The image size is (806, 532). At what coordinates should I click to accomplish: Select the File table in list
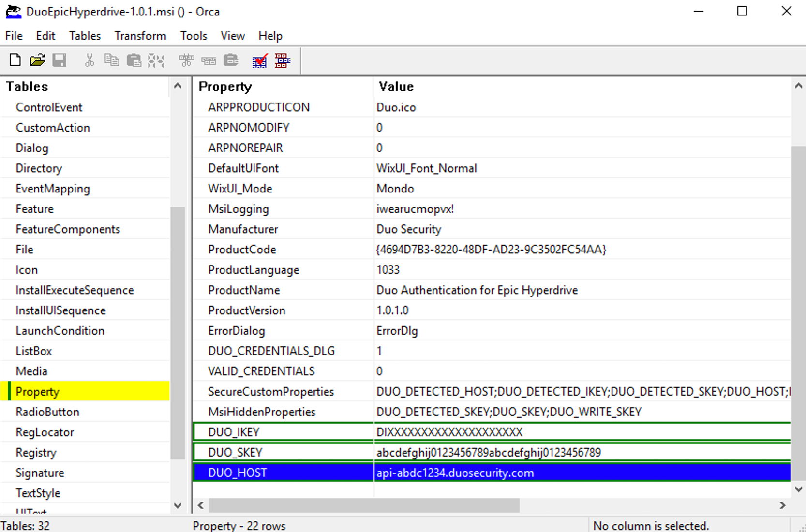[x=24, y=250]
